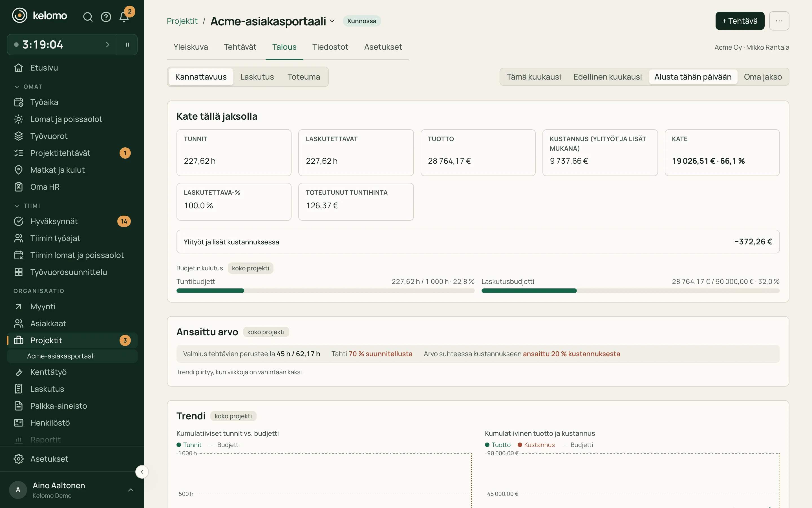
Task: Open the more options ellipsis button
Action: (x=779, y=21)
